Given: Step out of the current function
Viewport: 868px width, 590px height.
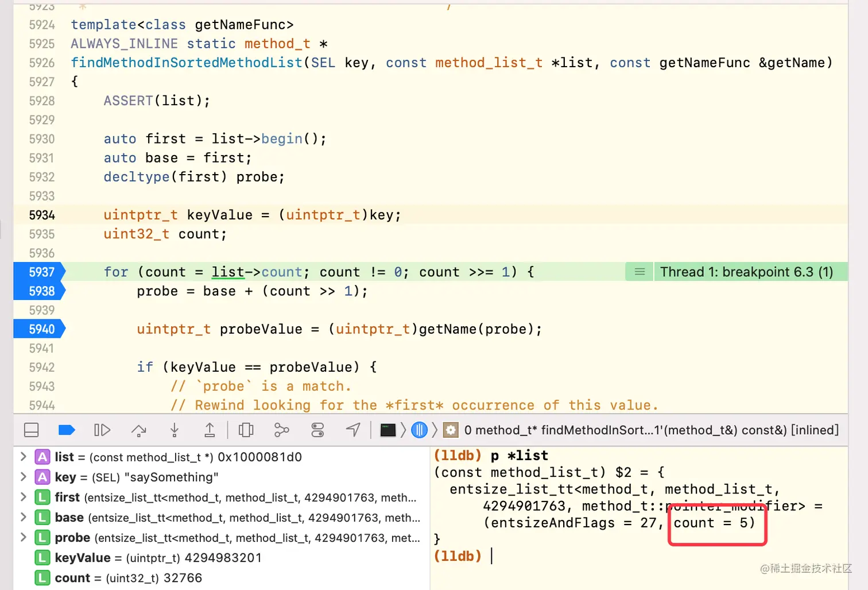Looking at the screenshot, I should (x=210, y=430).
